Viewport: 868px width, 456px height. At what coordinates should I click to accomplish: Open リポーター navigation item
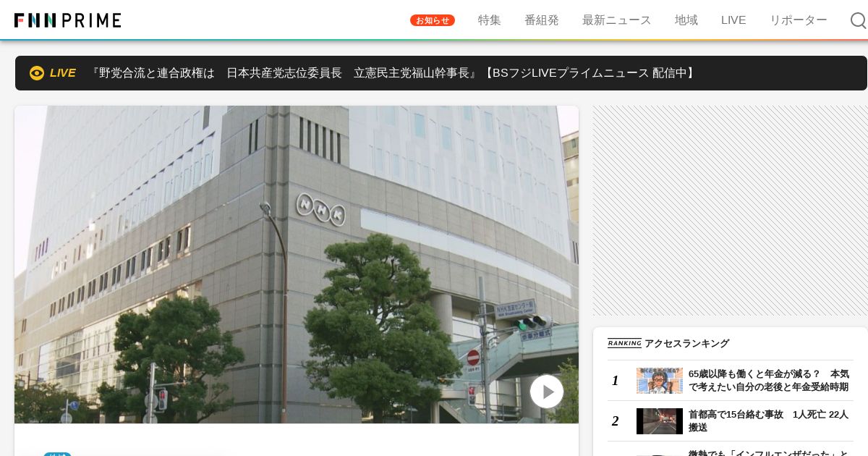point(799,20)
